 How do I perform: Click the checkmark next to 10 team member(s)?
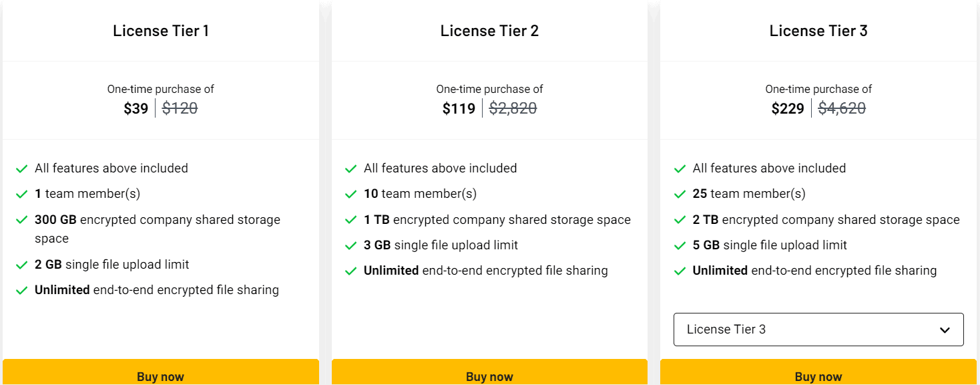coord(350,194)
